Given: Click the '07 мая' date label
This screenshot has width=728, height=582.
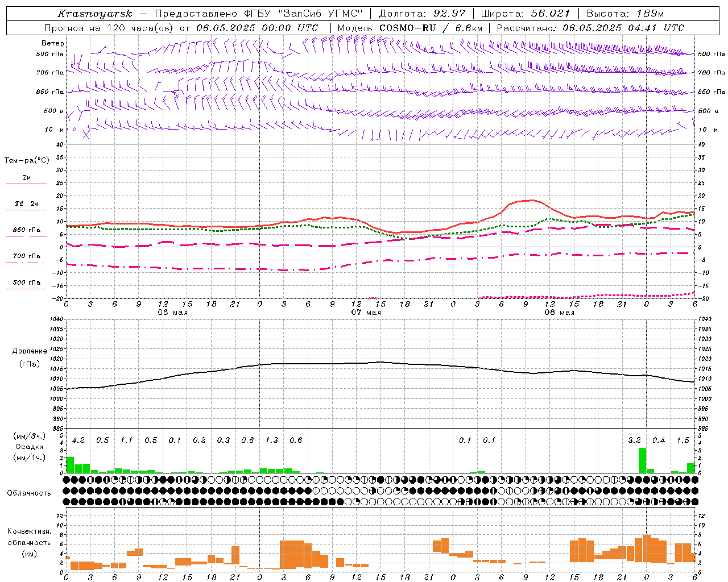Looking at the screenshot, I should click(366, 313).
